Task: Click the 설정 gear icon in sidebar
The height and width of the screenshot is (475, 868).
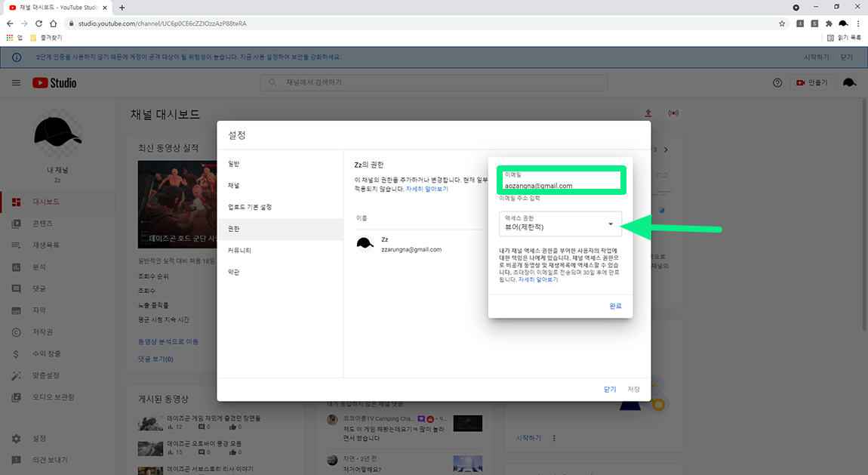Action: pos(16,439)
